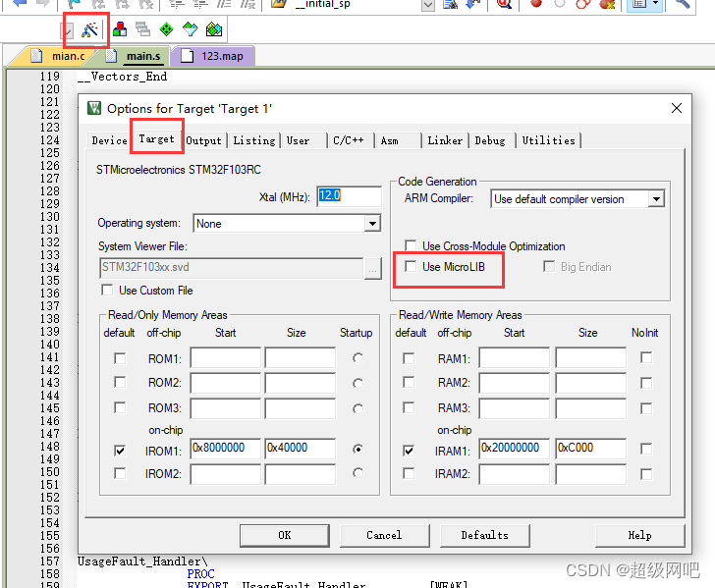Open the User tab
The image size is (715, 588).
[x=298, y=140]
